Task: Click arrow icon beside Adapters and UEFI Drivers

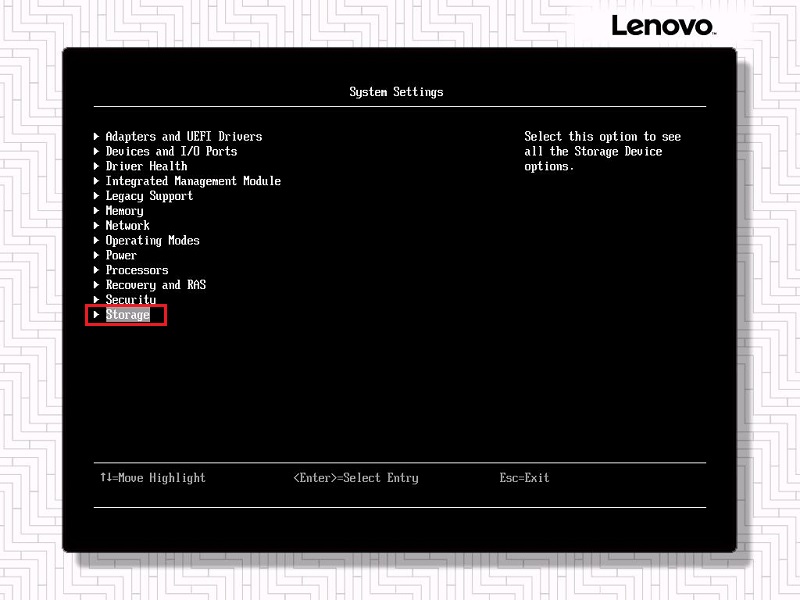Action: 96,136
